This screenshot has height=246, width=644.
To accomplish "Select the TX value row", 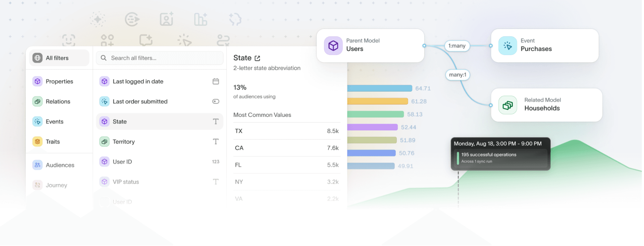I will 286,131.
